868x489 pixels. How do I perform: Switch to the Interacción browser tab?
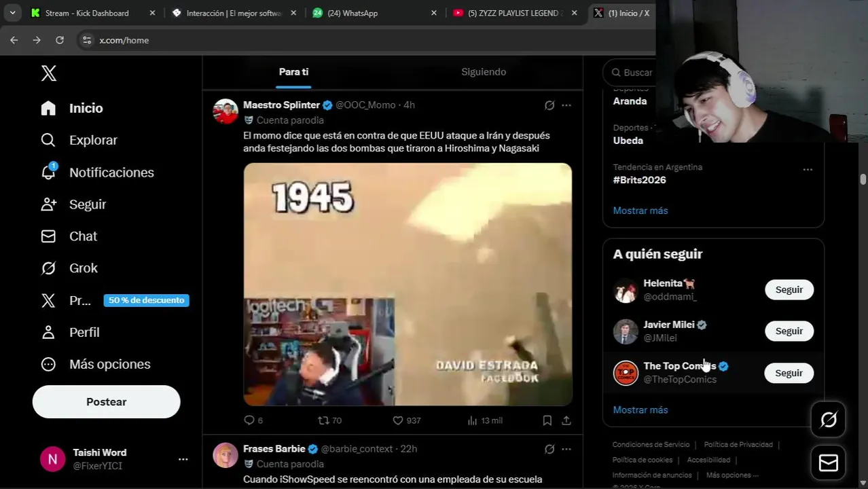234,13
